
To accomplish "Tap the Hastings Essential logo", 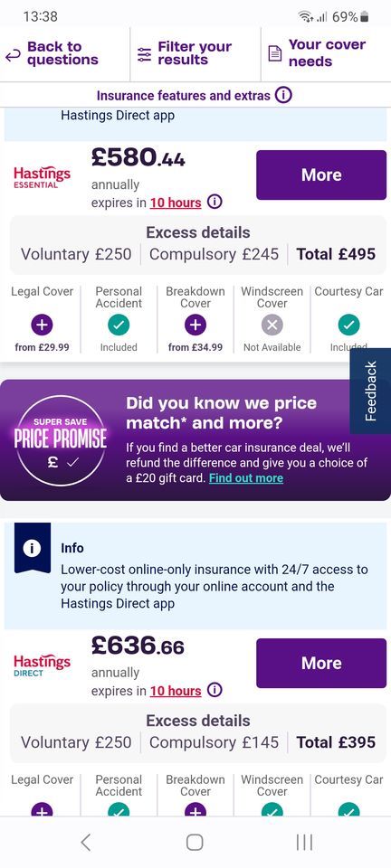I will 43,178.
